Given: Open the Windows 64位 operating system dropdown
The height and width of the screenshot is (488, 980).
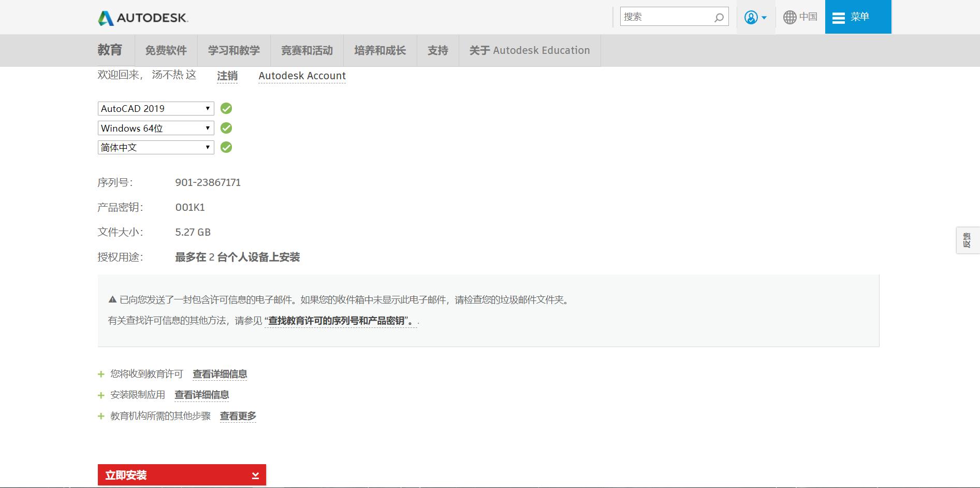Looking at the screenshot, I should 155,128.
